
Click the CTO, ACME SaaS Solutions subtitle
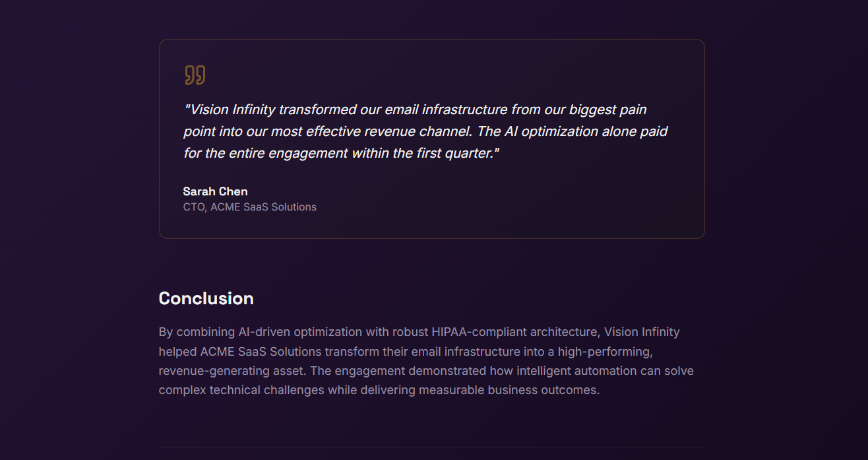pyautogui.click(x=250, y=207)
